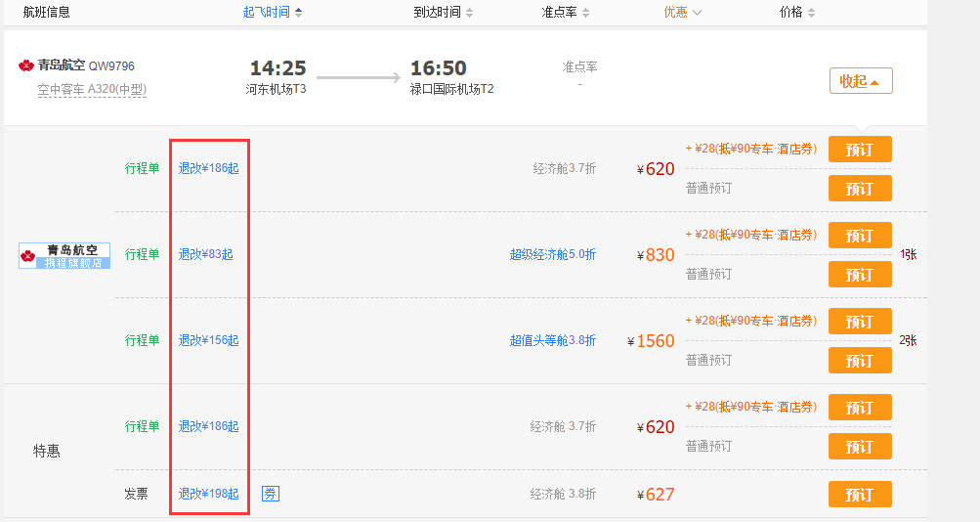Click 退改¥156起 refund policy link

208,340
